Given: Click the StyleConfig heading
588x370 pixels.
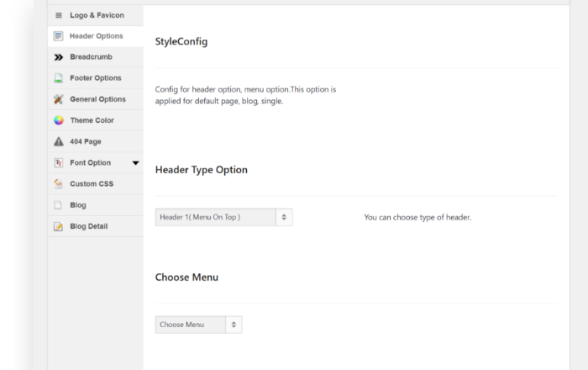Looking at the screenshot, I should click(181, 42).
